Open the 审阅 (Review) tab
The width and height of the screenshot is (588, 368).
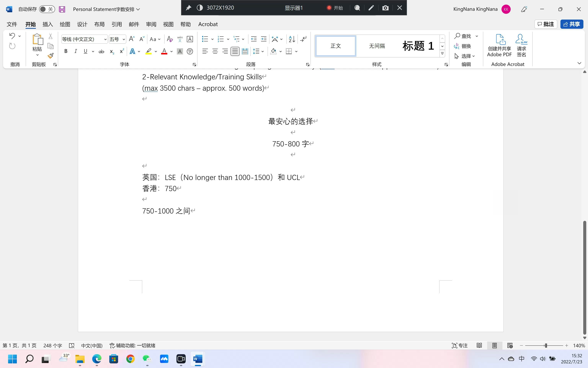click(x=151, y=24)
